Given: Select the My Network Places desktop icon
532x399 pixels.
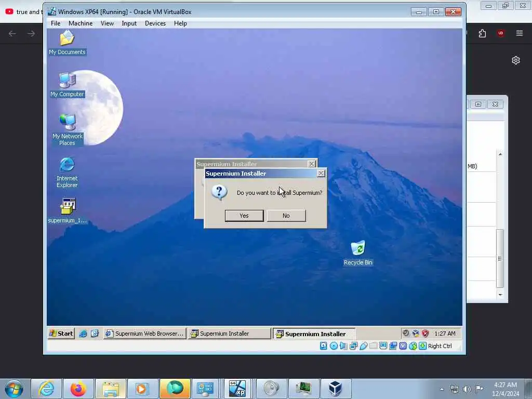Looking at the screenshot, I should (x=67, y=130).
